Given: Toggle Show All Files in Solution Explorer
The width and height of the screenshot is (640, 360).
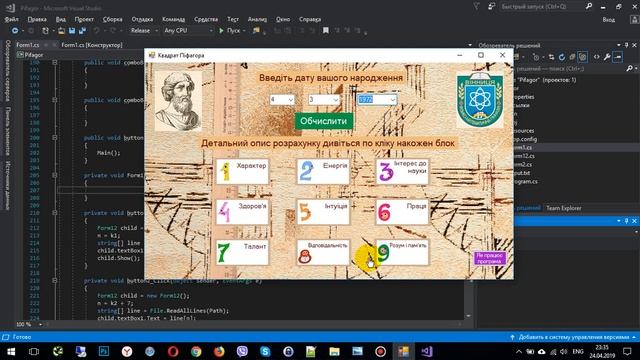Looking at the screenshot, I should [x=582, y=57].
